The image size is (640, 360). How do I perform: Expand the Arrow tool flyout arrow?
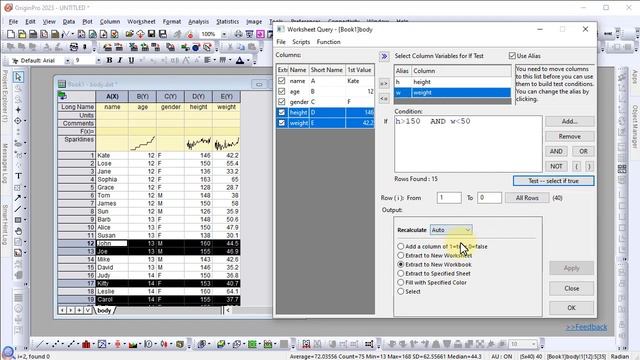(x=25, y=198)
